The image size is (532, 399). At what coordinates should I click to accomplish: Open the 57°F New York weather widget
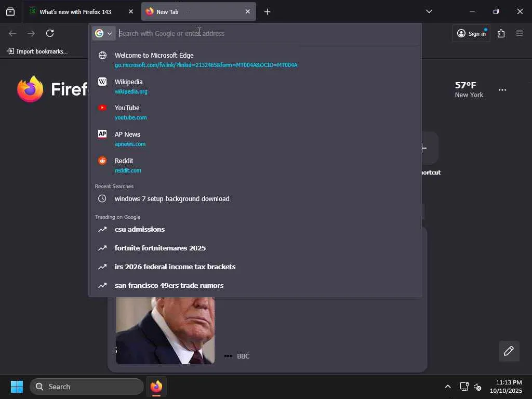tap(469, 89)
